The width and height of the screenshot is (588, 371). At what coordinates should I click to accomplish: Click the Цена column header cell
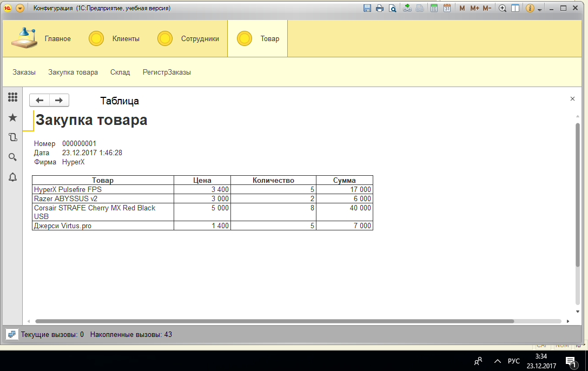(202, 180)
